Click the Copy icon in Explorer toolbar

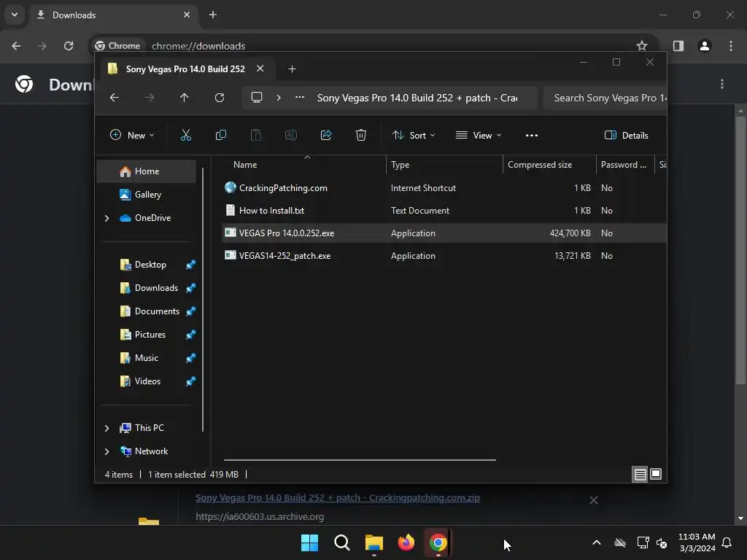point(221,135)
